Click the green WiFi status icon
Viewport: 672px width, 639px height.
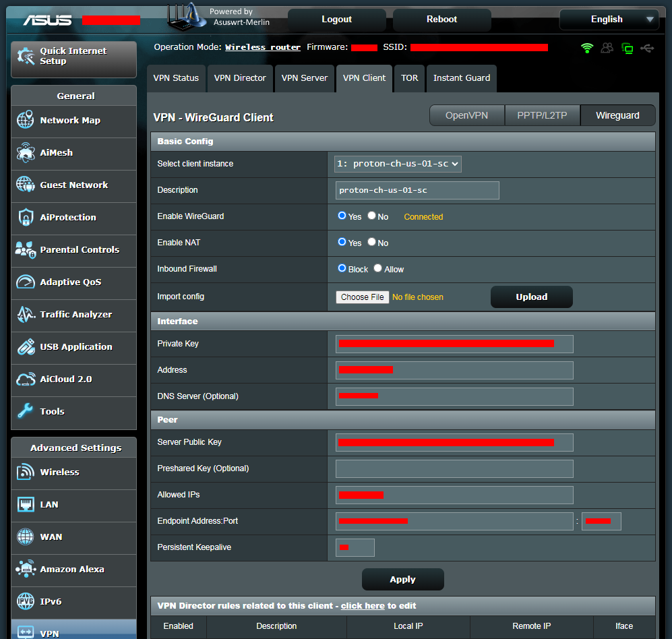(x=586, y=48)
